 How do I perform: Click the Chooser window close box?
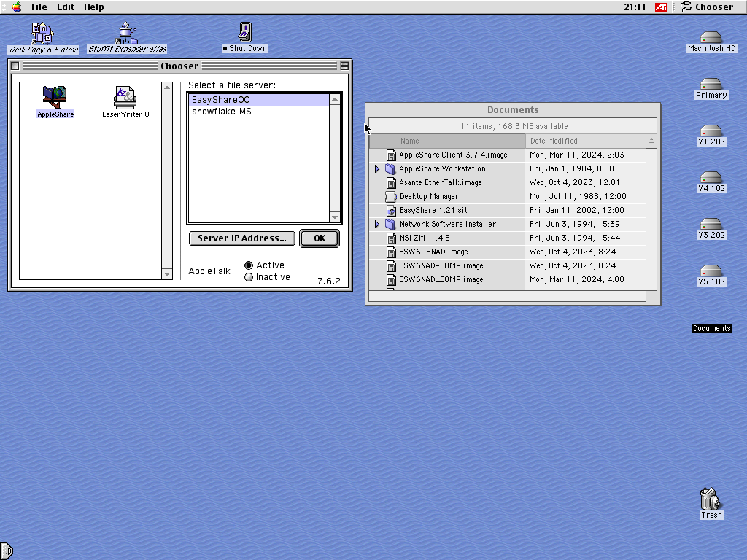(x=15, y=66)
